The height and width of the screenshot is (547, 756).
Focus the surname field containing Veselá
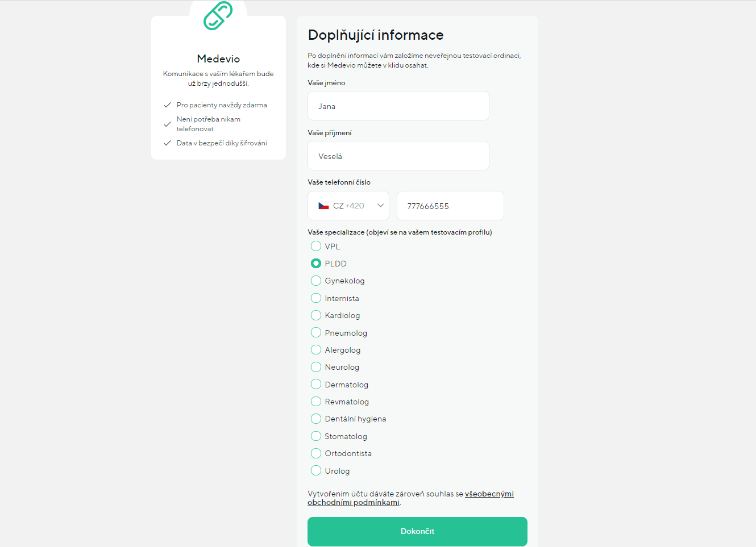(398, 156)
